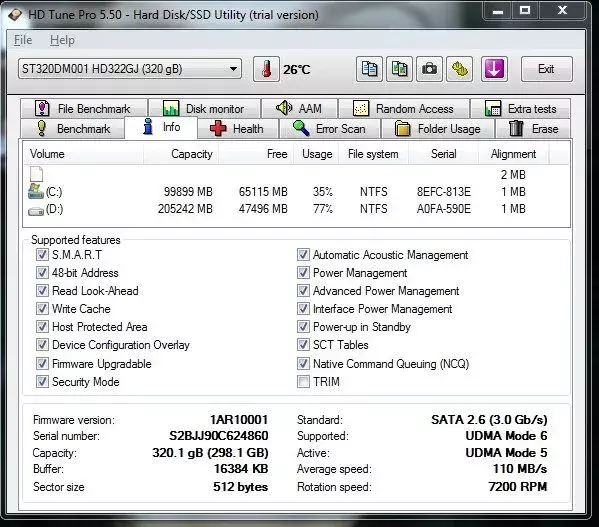Select the D: drive volume icon

36,210
